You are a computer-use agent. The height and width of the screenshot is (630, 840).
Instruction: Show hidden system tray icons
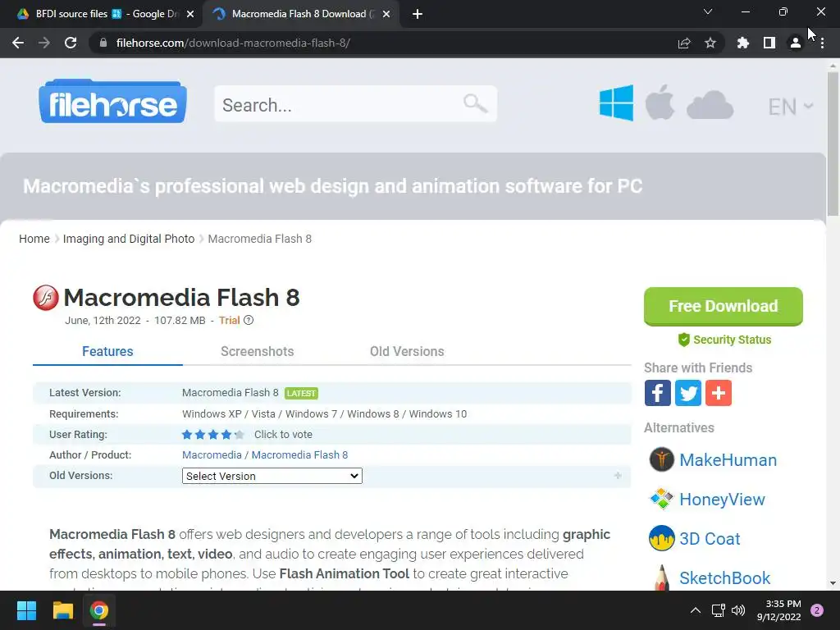[696, 610]
